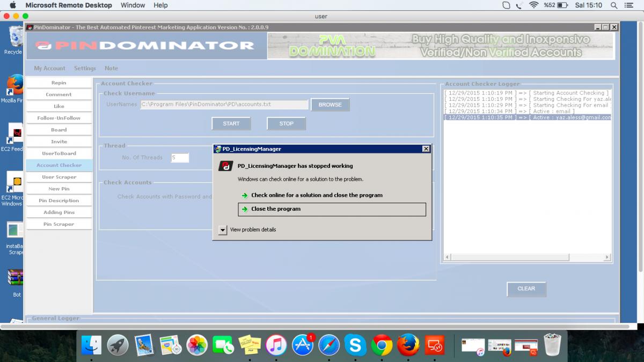Click the START button
The width and height of the screenshot is (644, 362).
(x=231, y=123)
